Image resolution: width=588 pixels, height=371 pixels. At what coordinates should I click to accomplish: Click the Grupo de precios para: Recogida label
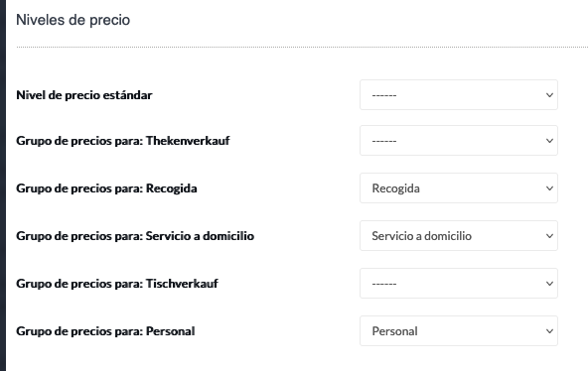pos(106,188)
